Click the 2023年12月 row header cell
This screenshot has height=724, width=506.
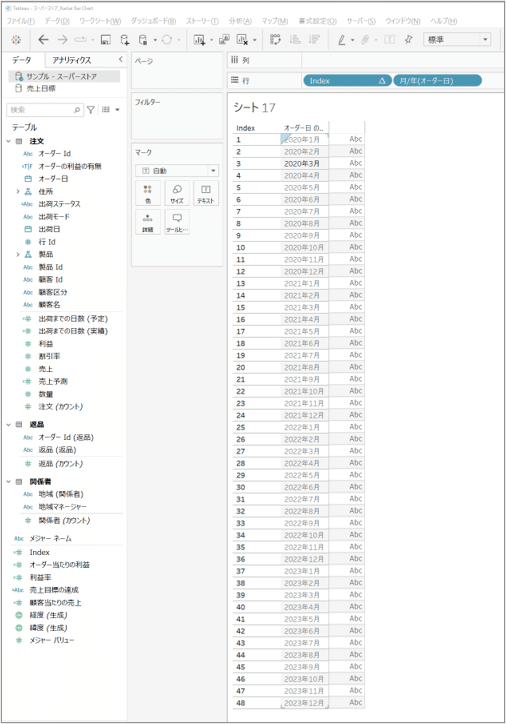(305, 703)
